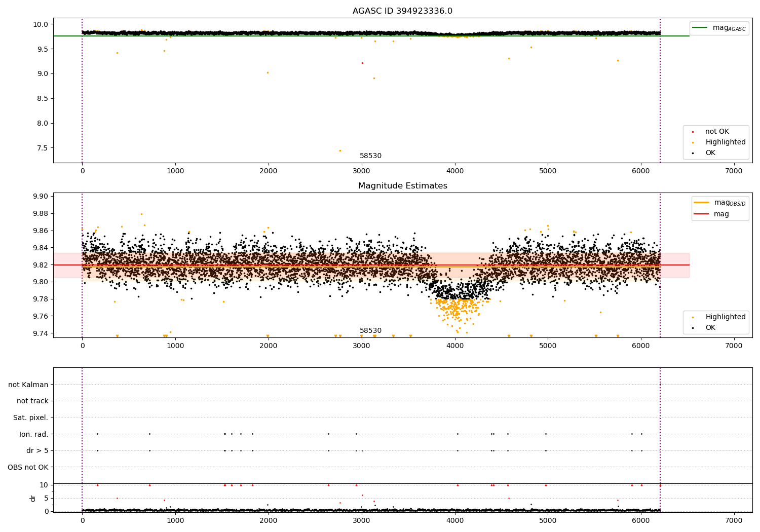Click the 58530 label in top plot
The width and height of the screenshot is (760, 532).
pos(370,156)
